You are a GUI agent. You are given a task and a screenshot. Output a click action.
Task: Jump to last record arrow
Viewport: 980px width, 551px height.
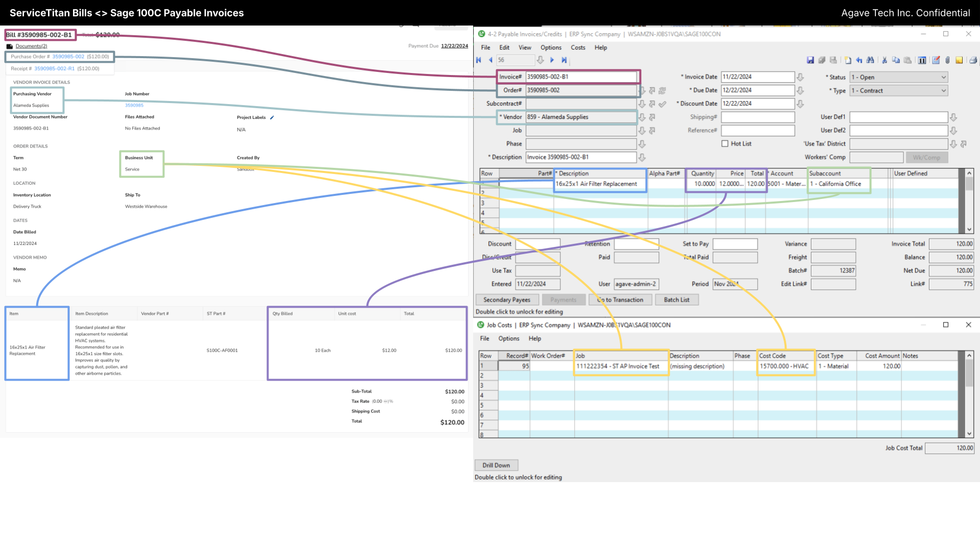pos(564,60)
